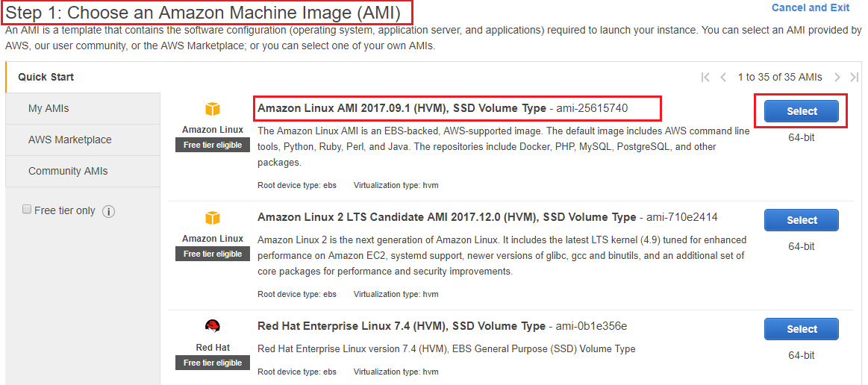Select Amazon Linux AMI 2017.09.1
Screen dimensions: 868x385
tap(801, 111)
